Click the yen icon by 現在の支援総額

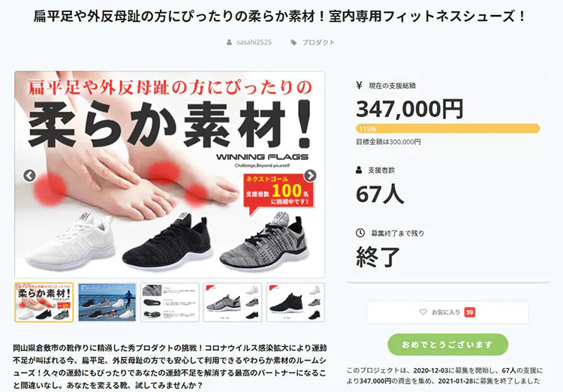[x=359, y=85]
